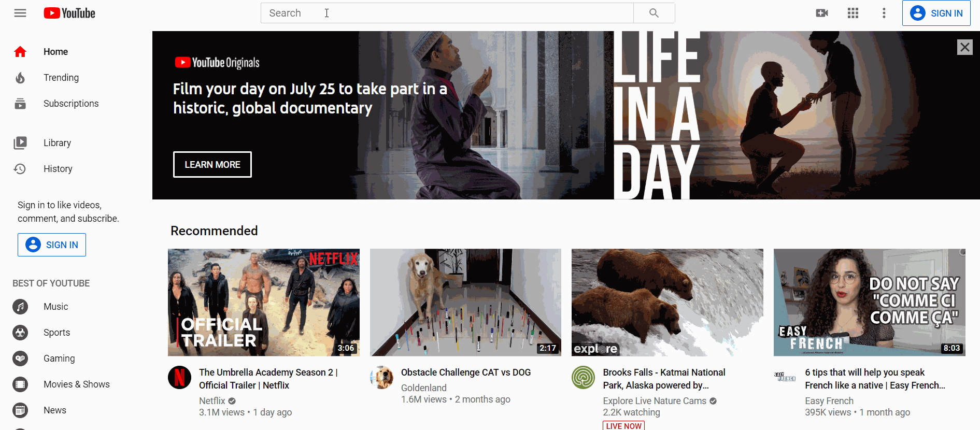Image resolution: width=980 pixels, height=430 pixels.
Task: Click the '395K views' metadata text
Action: pos(828,412)
